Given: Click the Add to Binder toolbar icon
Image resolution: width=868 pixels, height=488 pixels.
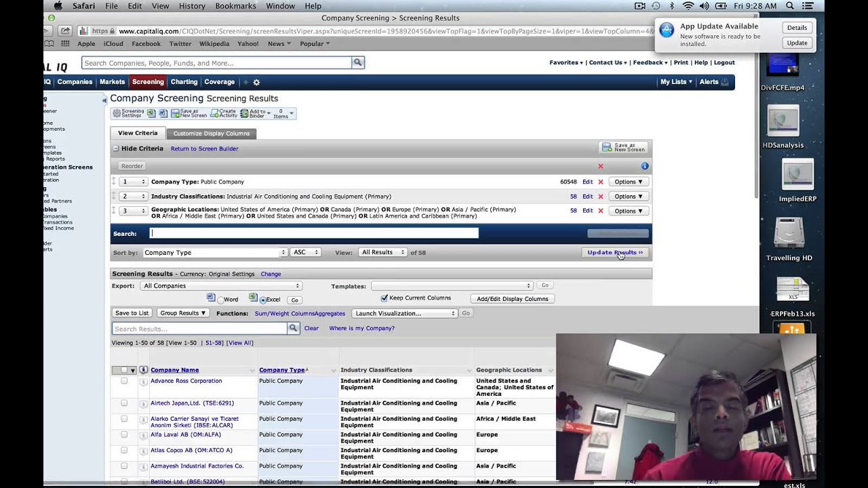Looking at the screenshot, I should tap(244, 113).
